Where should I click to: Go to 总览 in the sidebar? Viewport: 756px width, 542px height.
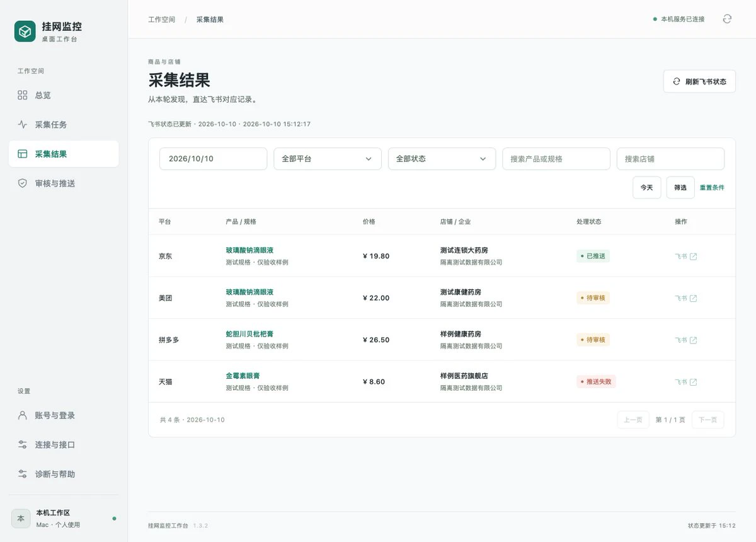click(x=64, y=95)
